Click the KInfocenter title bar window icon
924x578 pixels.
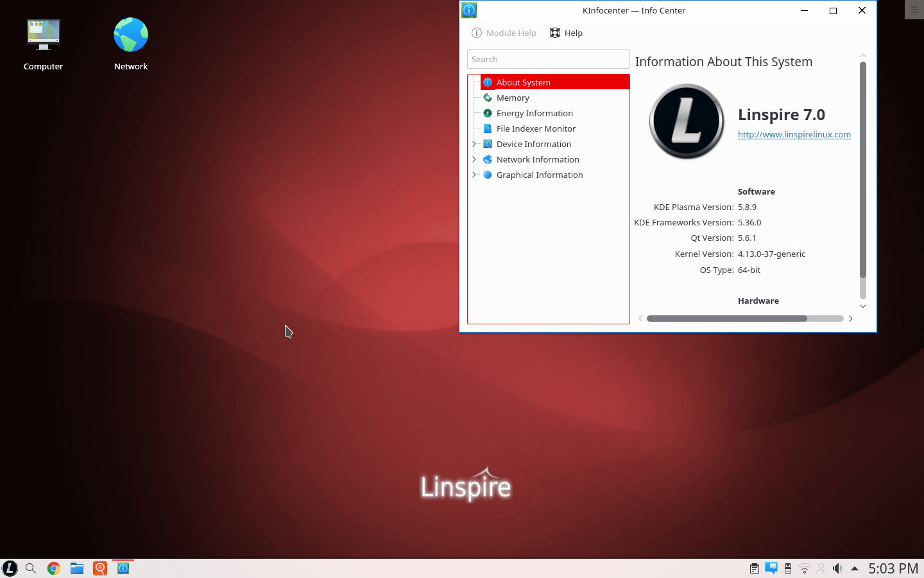coord(469,10)
